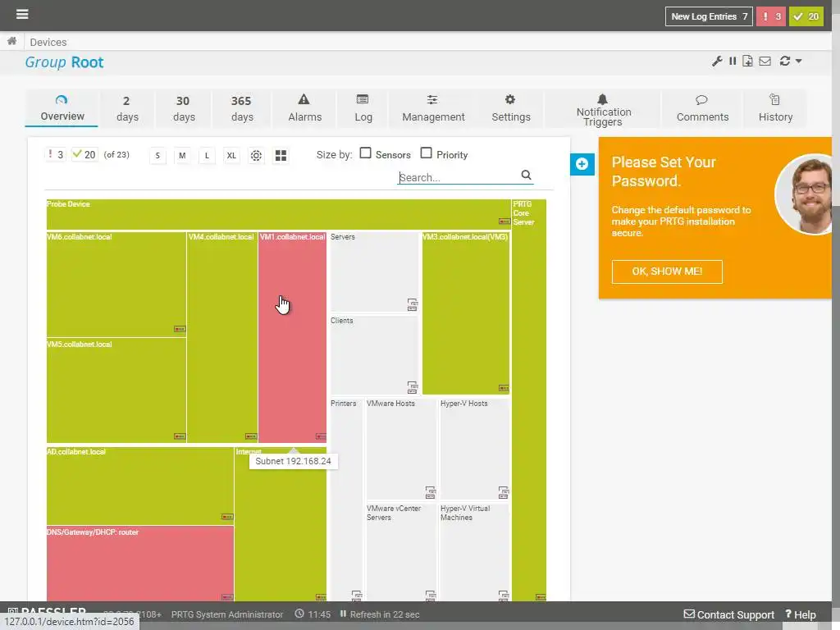The height and width of the screenshot is (630, 840).
Task: Switch to the 30 days tab
Action: click(184, 109)
